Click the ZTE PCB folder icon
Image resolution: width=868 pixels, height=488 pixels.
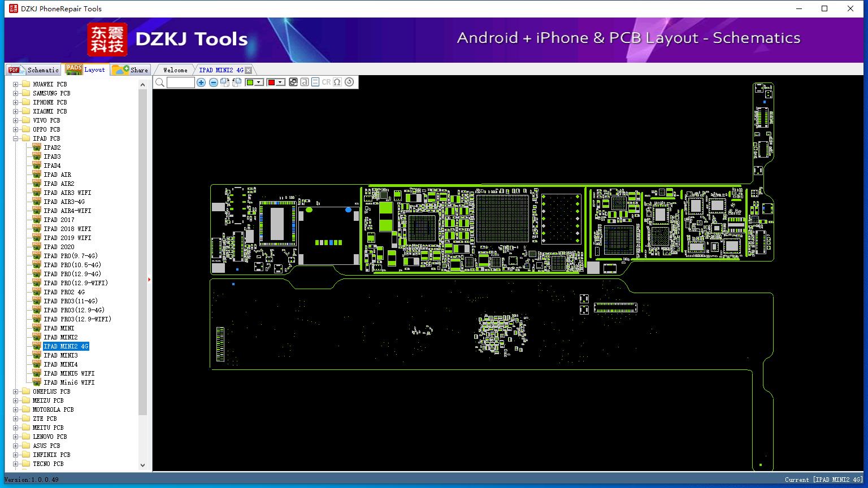click(x=25, y=419)
